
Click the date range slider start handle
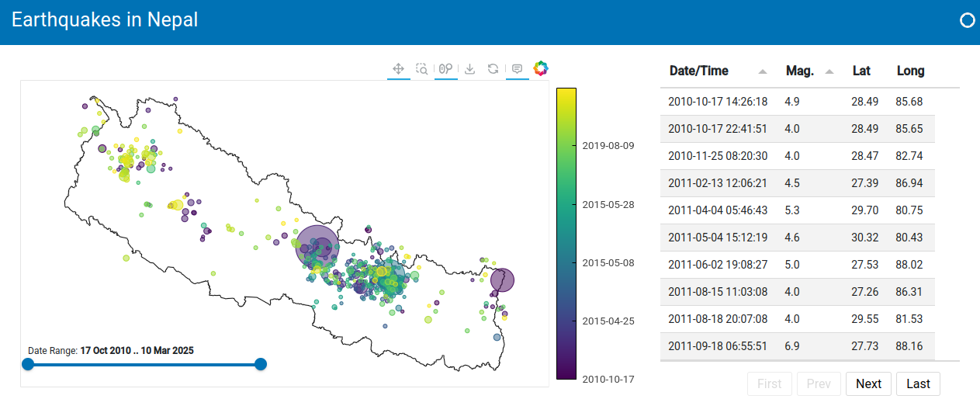[x=28, y=364]
